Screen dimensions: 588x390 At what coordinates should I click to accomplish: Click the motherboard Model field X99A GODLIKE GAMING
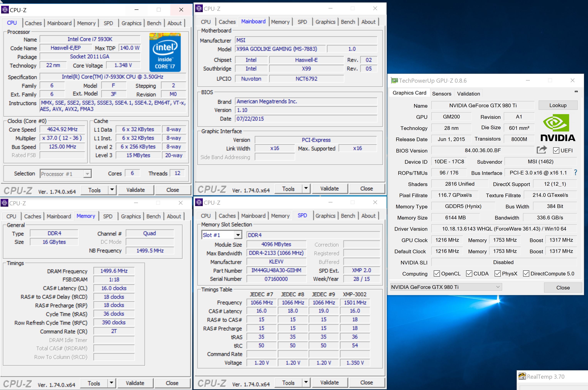coord(280,49)
